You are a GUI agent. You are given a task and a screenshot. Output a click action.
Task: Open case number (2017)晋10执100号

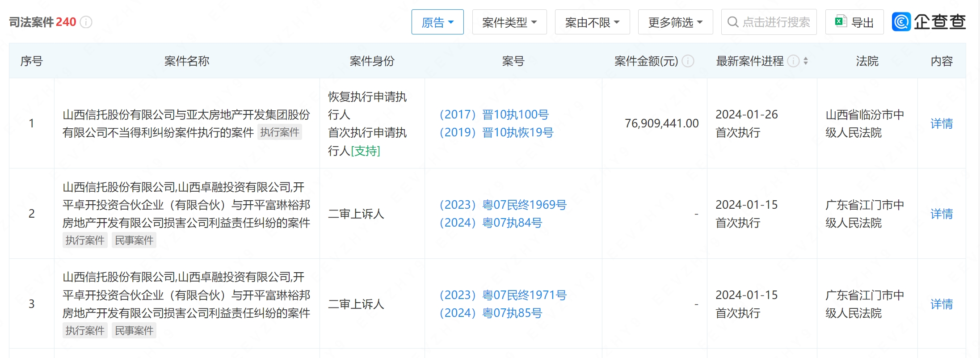(x=494, y=114)
